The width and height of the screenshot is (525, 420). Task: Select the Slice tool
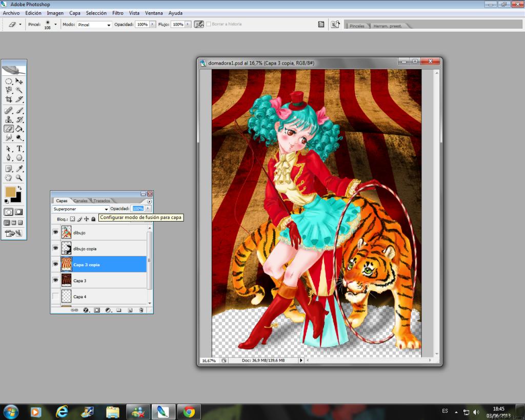click(19, 99)
